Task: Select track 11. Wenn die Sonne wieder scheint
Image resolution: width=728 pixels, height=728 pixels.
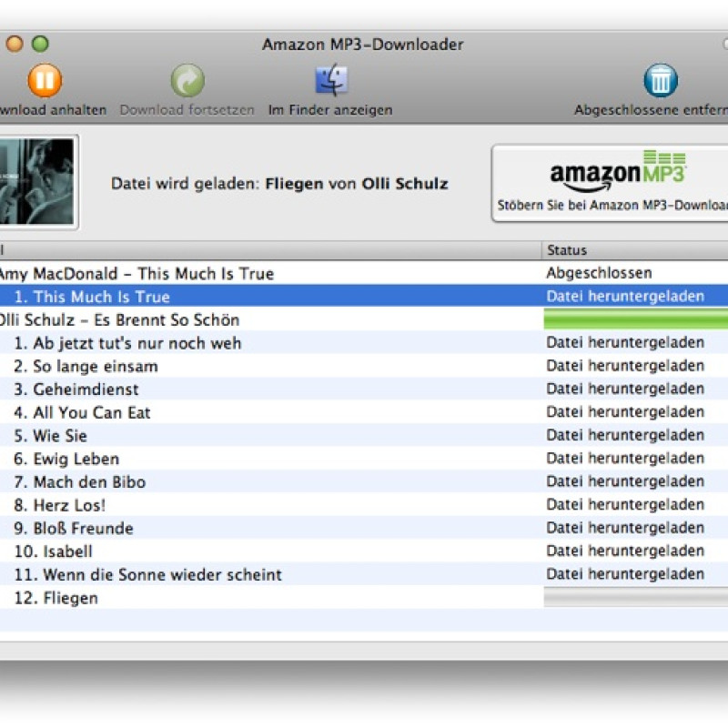Action: pyautogui.click(x=364, y=574)
